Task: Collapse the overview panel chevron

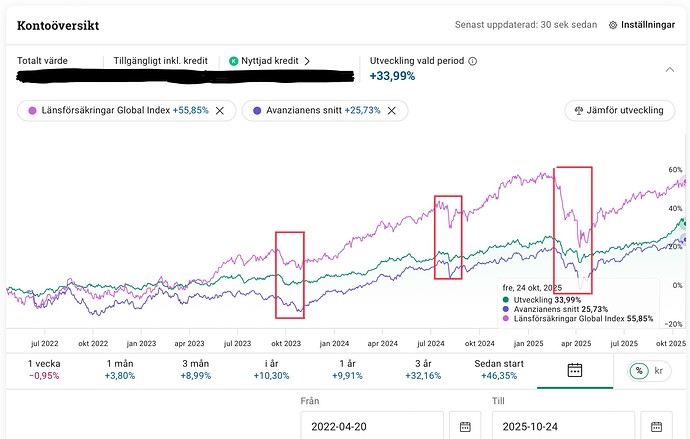Action: (669, 69)
